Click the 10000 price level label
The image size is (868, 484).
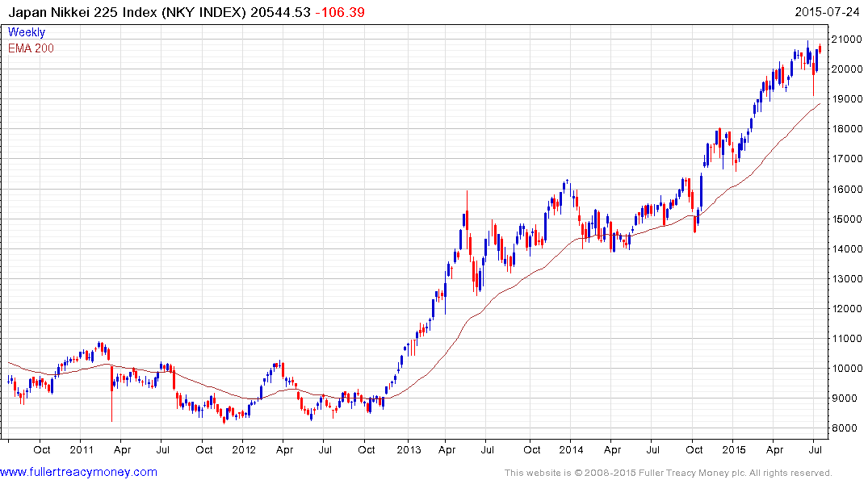(847, 369)
